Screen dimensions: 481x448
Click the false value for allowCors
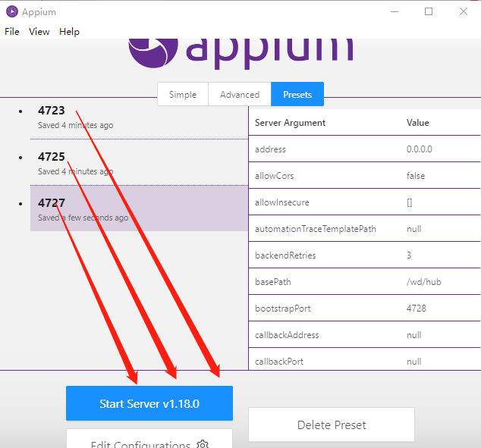point(416,176)
